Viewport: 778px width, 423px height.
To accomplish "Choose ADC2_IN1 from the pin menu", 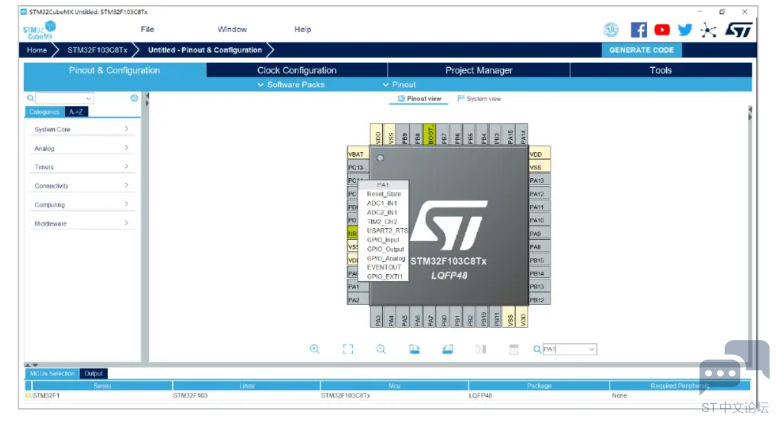I will [383, 213].
